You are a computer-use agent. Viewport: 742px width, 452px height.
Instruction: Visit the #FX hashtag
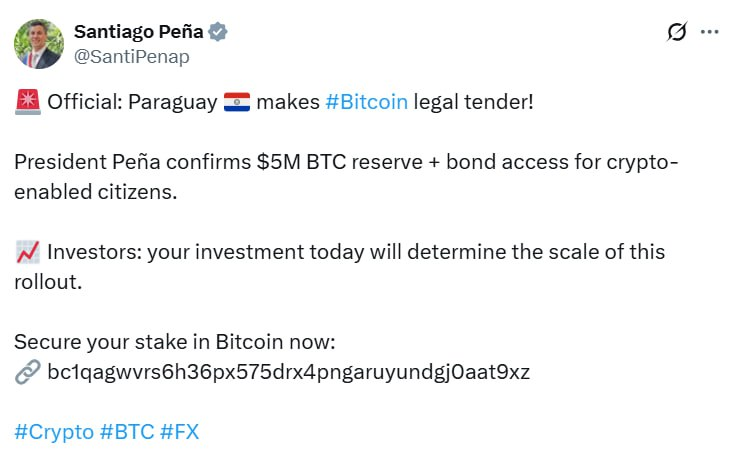179,433
